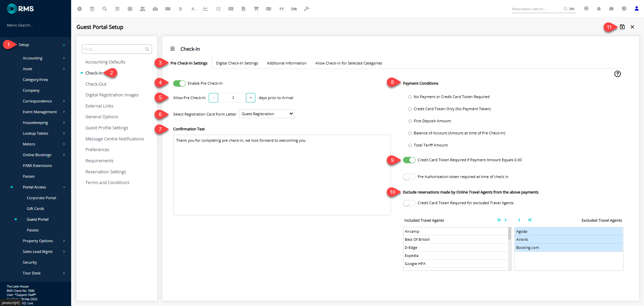Image resolution: width=644 pixels, height=306 pixels.
Task: Expand the Tour Desk submenu arrow
Action: (x=64, y=273)
